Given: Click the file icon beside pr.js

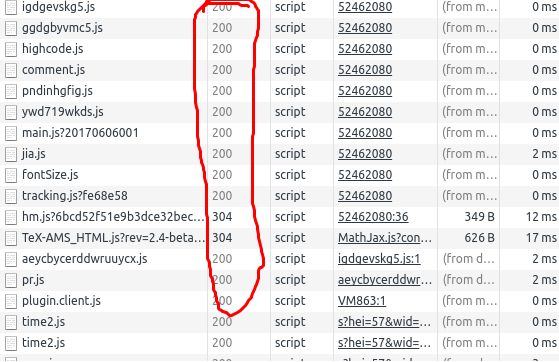Looking at the screenshot, I should [11, 280].
